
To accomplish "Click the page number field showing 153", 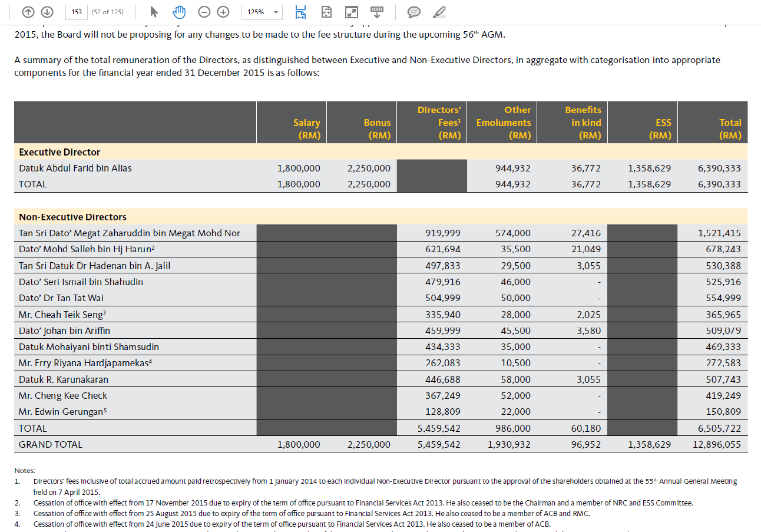I will 77,12.
